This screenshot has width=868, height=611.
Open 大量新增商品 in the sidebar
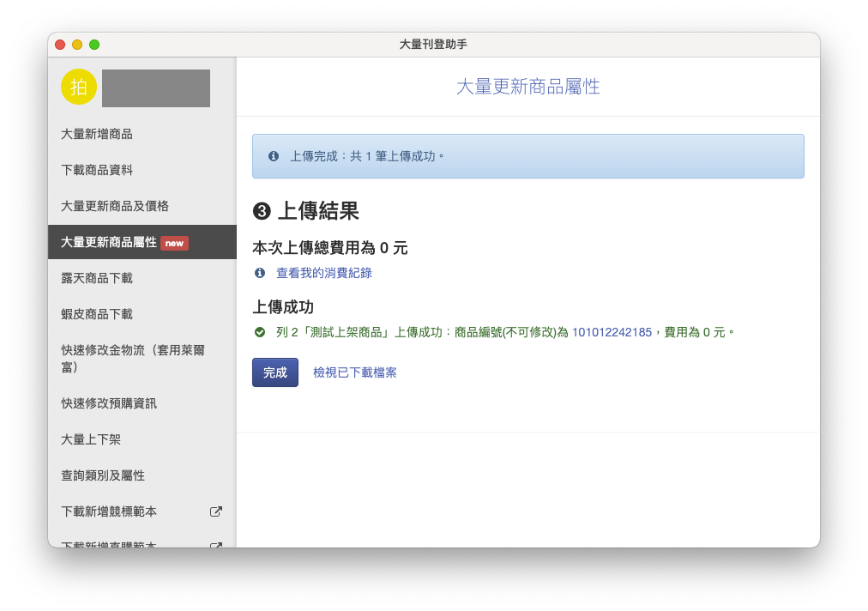coord(97,134)
